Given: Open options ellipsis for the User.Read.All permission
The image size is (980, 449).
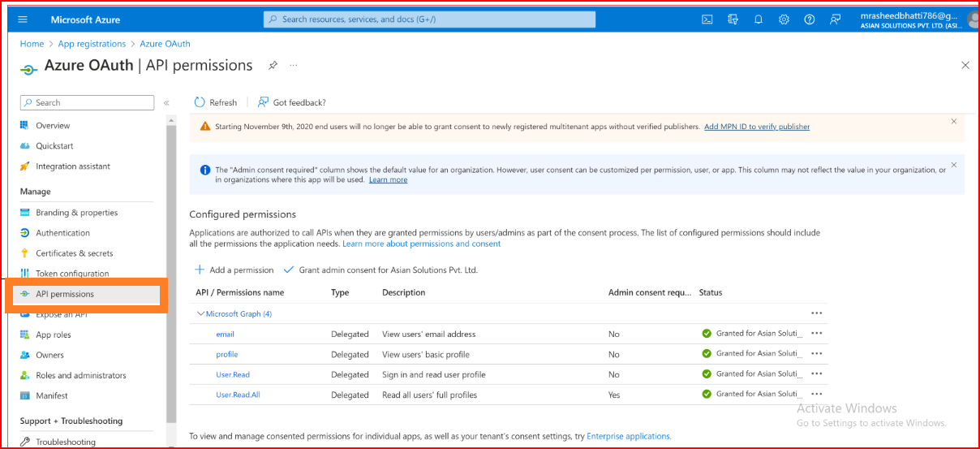Looking at the screenshot, I should point(817,394).
